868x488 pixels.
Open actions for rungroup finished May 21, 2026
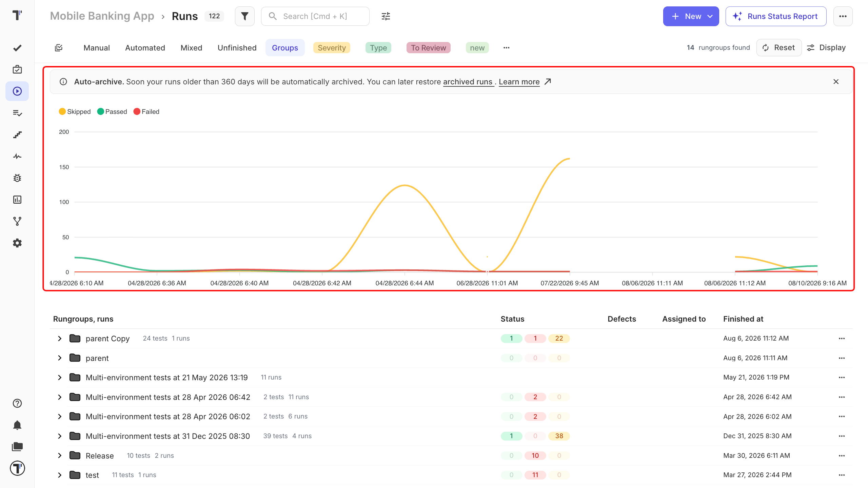(842, 378)
